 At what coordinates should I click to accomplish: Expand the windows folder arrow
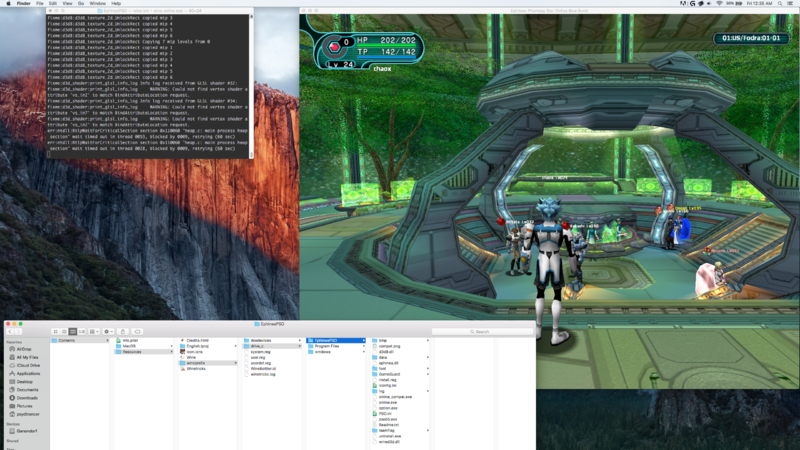(363, 352)
